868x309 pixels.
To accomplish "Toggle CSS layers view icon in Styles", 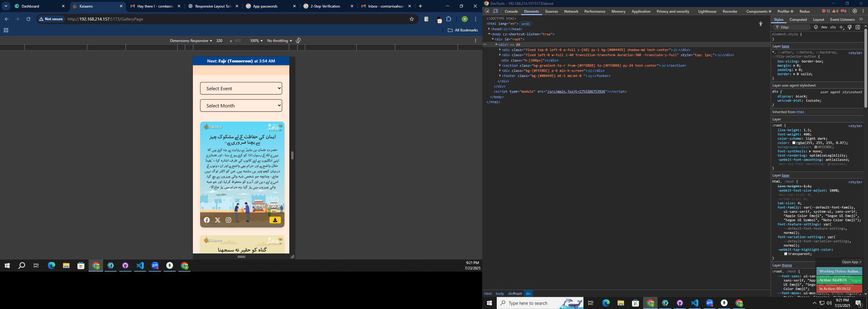I will pos(816,27).
